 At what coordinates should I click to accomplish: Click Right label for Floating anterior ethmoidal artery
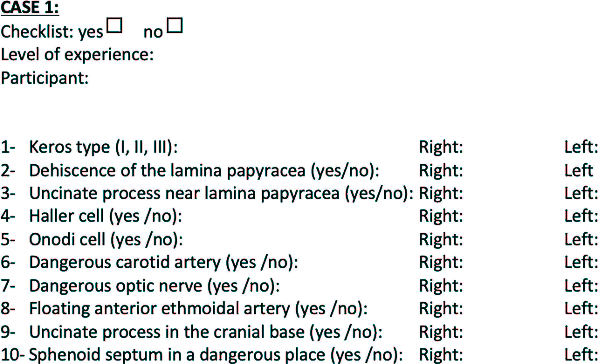441,308
